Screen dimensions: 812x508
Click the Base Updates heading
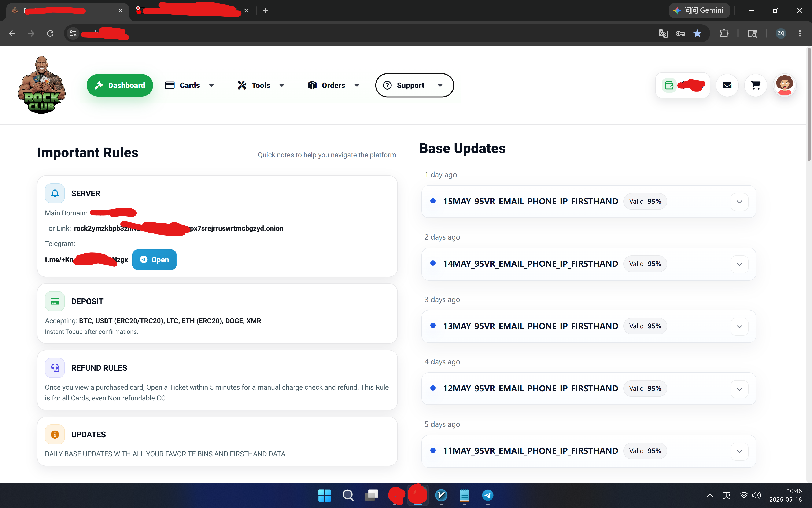coord(462,149)
